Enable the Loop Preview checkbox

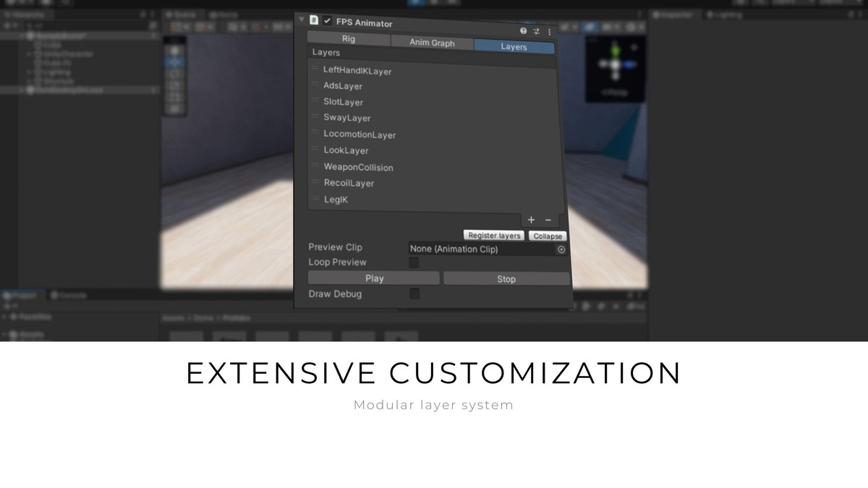click(x=414, y=262)
